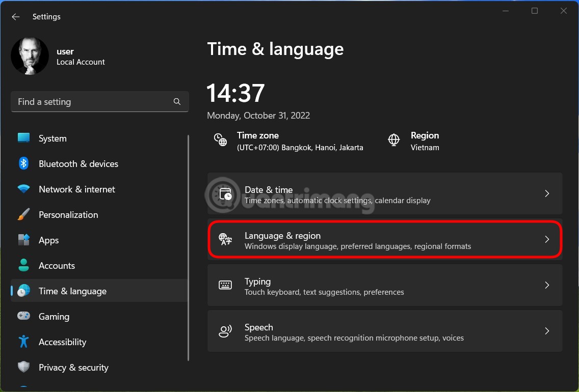Click the Speech row chevron arrow
The height and width of the screenshot is (392, 579).
tap(547, 331)
